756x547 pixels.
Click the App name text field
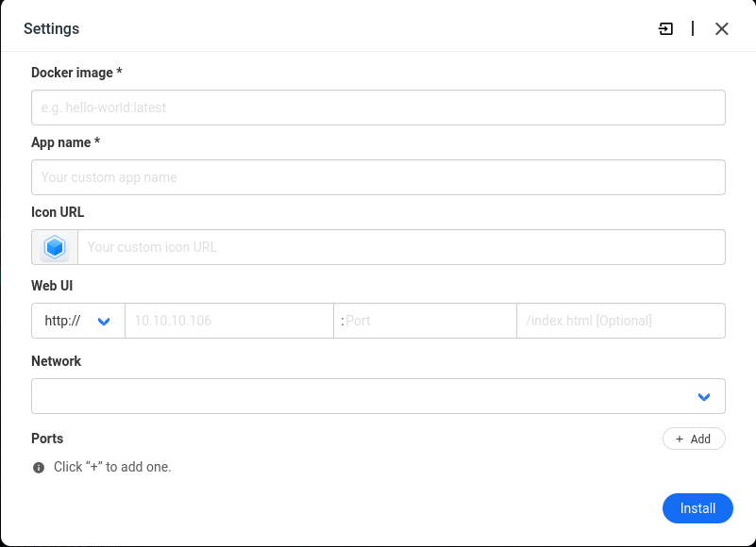pyautogui.click(x=378, y=177)
